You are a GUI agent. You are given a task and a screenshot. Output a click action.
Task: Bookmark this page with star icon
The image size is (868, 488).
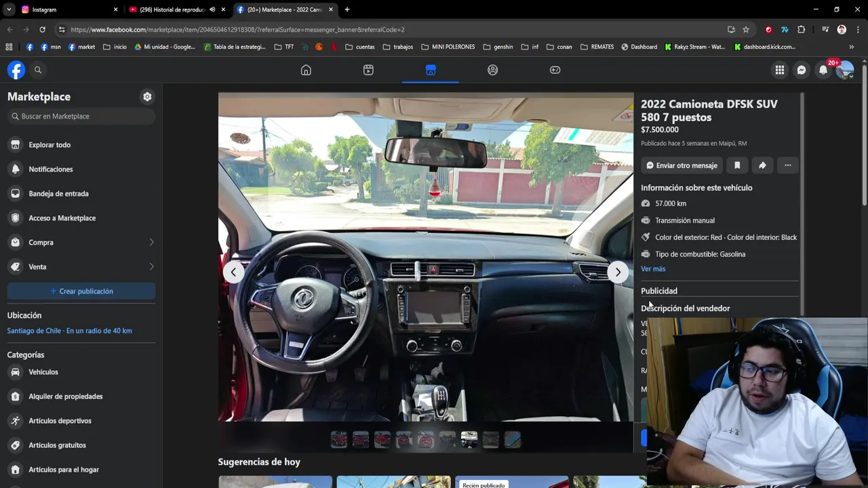point(746,29)
